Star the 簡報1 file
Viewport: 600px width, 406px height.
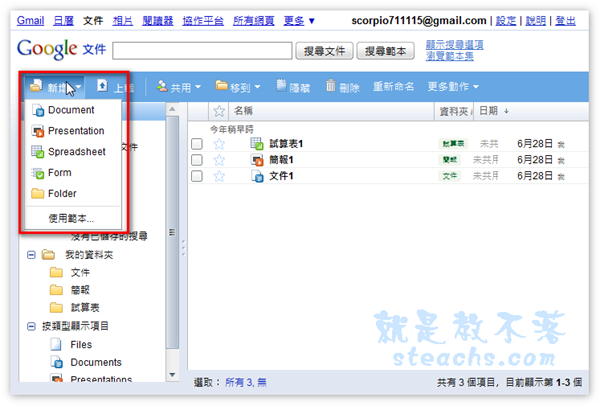click(x=219, y=160)
